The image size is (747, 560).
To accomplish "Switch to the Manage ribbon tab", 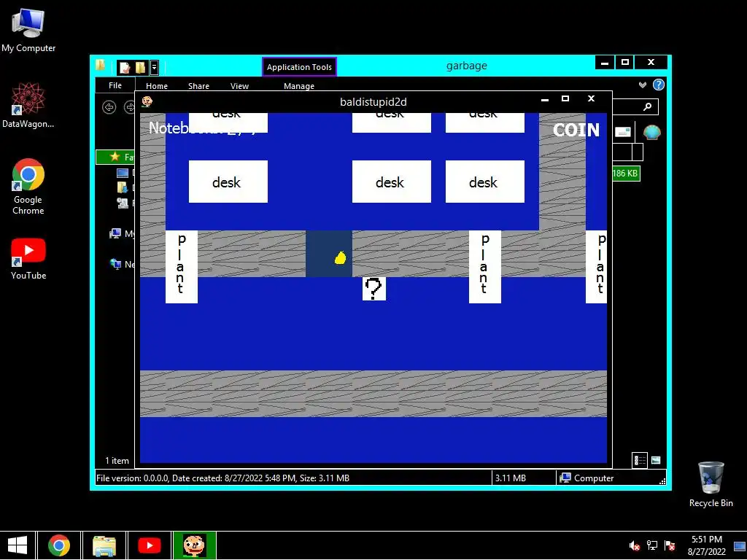I will point(298,86).
